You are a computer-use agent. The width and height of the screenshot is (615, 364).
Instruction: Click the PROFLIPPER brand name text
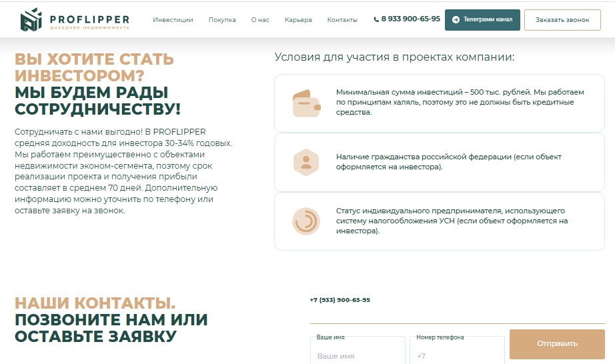(89, 19)
